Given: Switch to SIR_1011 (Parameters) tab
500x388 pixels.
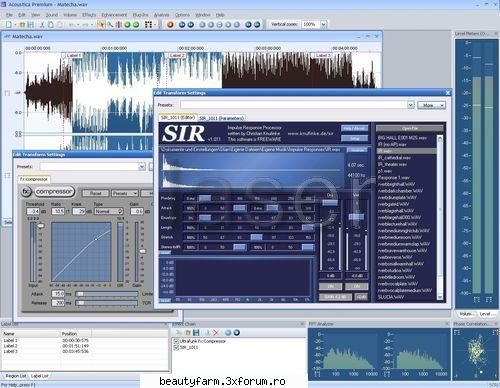Looking at the screenshot, I should click(221, 118).
